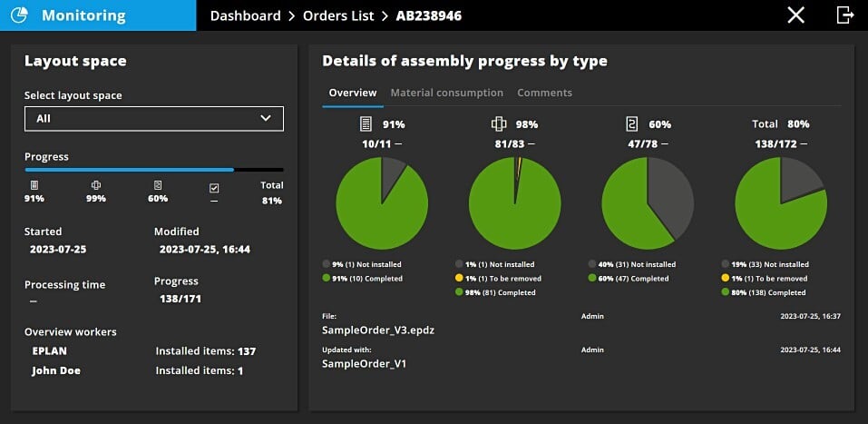Navigate to Dashboard in the breadcrumb

pyautogui.click(x=245, y=15)
